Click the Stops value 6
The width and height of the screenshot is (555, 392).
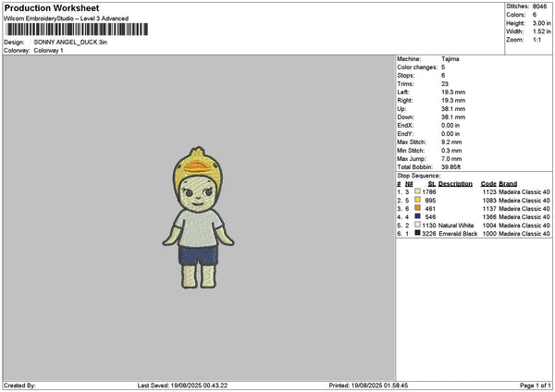(443, 76)
